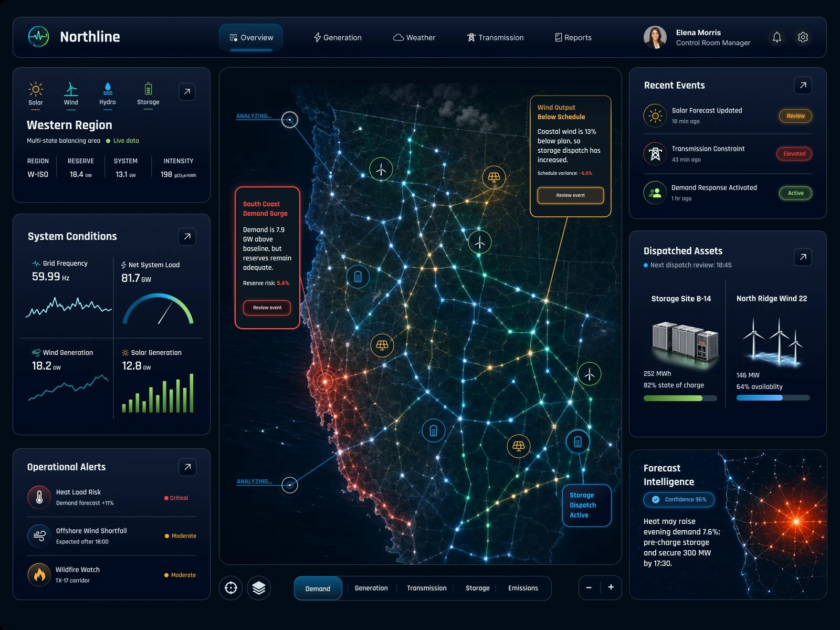Click the Critical label for Heat Load Risk
Screen dimensions: 840x630
(176, 498)
